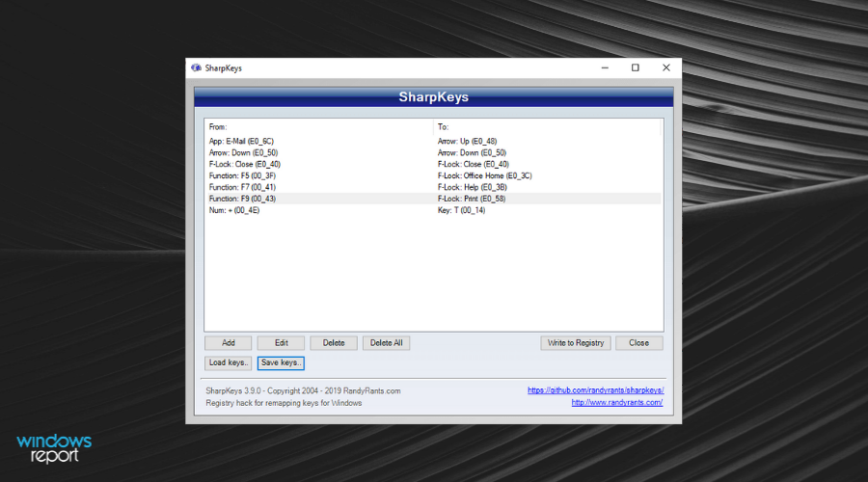Click the Arrow: Up (E0_48) target cell

[x=467, y=141]
